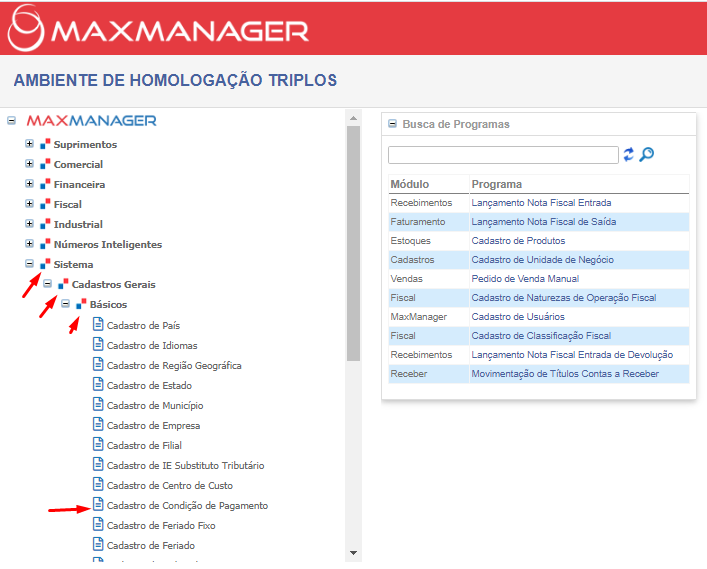Click the tree panel scrollbar thumb
Screen dimensions: 707x569
coord(354,243)
